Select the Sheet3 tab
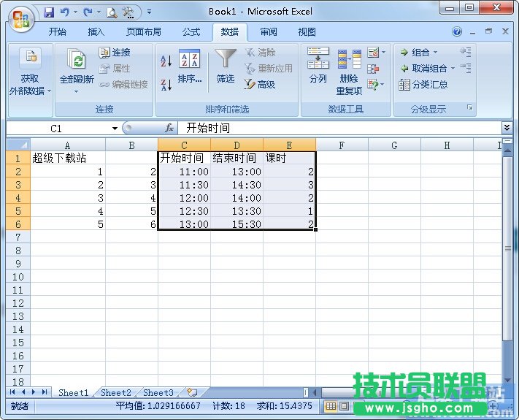 [x=158, y=392]
